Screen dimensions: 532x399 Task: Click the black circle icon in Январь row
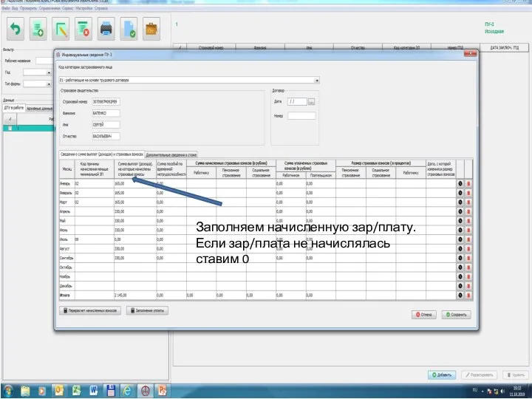click(x=460, y=183)
